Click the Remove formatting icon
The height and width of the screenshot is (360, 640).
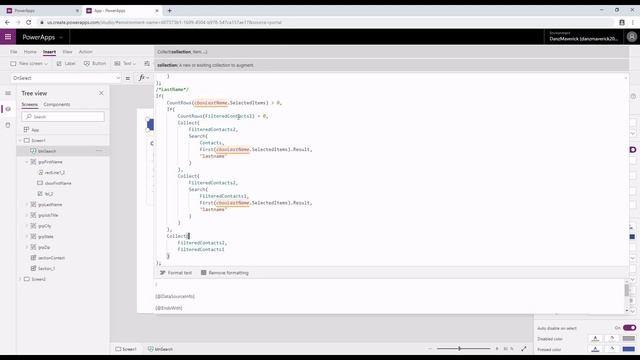[203, 273]
